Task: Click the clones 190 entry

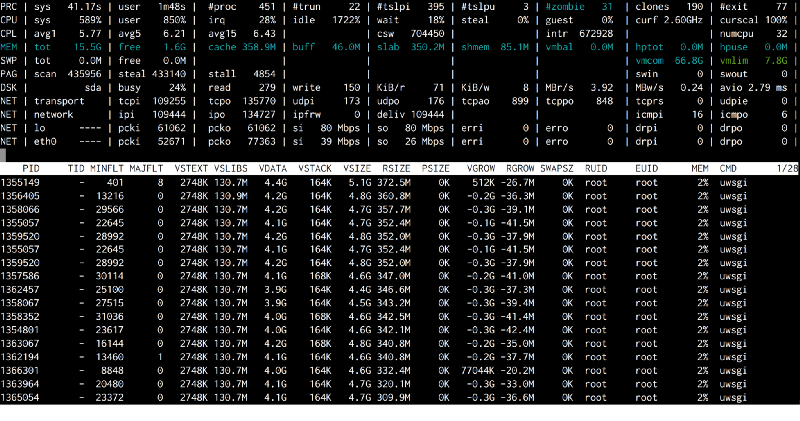Action: coord(669,7)
